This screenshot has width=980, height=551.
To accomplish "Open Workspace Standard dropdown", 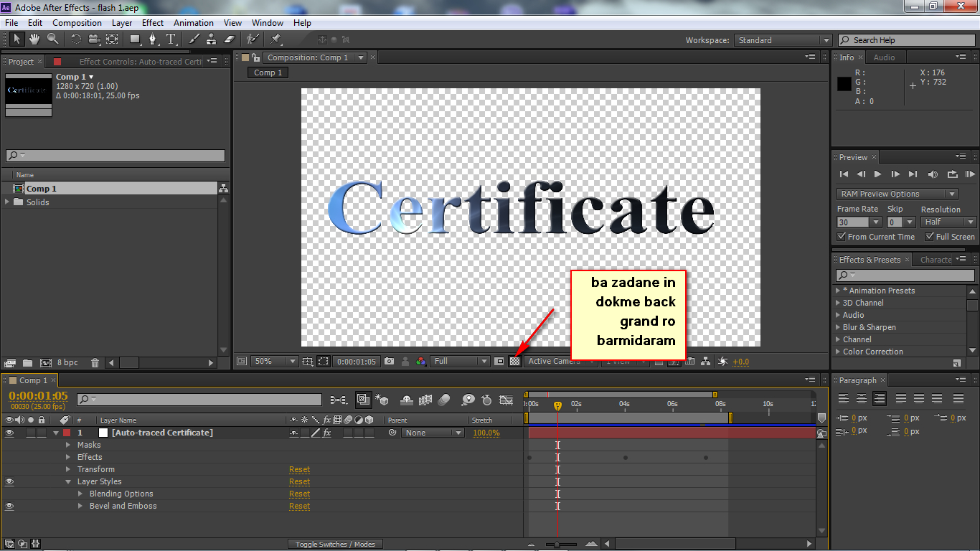I will (x=783, y=40).
